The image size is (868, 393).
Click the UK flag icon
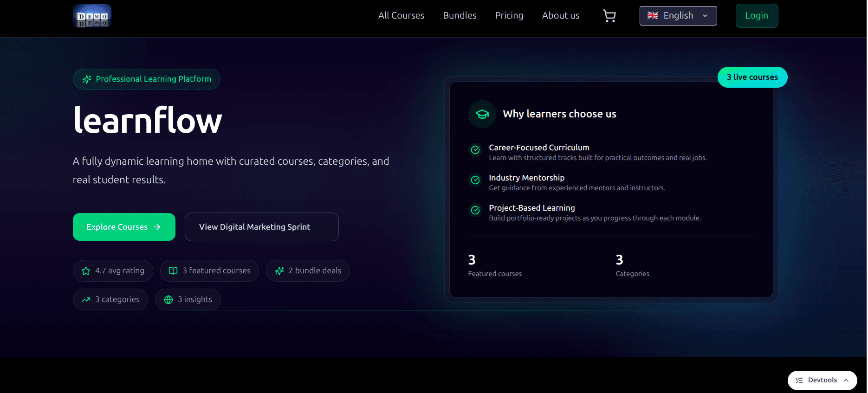653,16
